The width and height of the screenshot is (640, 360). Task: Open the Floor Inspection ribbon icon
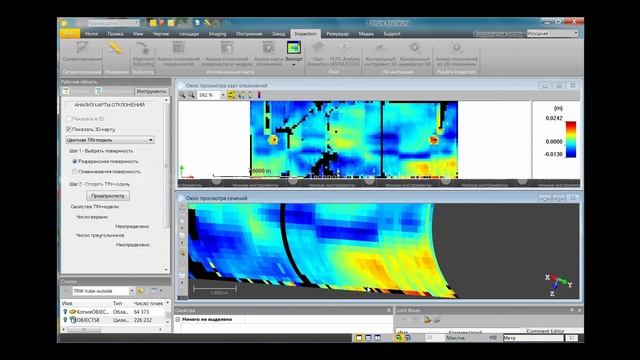(x=318, y=48)
